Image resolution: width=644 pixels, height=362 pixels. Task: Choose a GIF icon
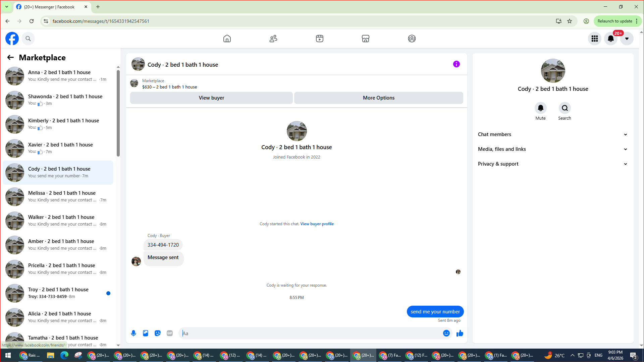click(x=170, y=333)
